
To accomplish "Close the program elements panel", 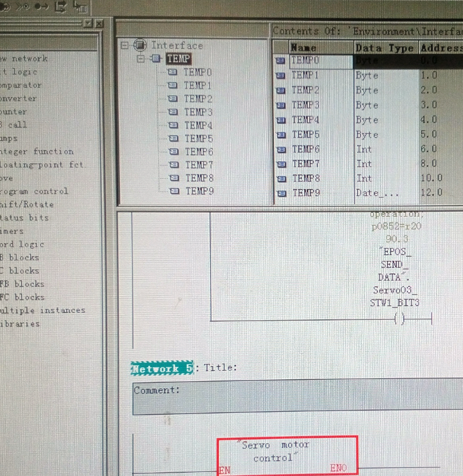I will pos(99,23).
